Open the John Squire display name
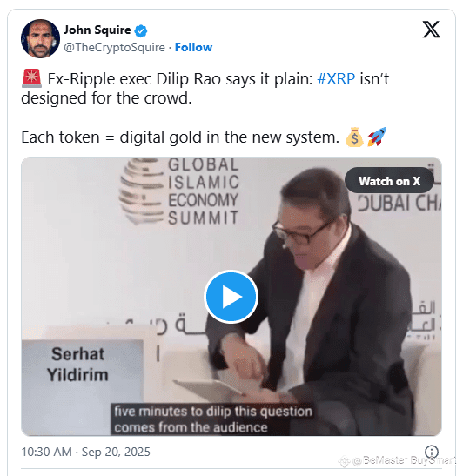Image resolution: width=463 pixels, height=476 pixels. [x=97, y=30]
